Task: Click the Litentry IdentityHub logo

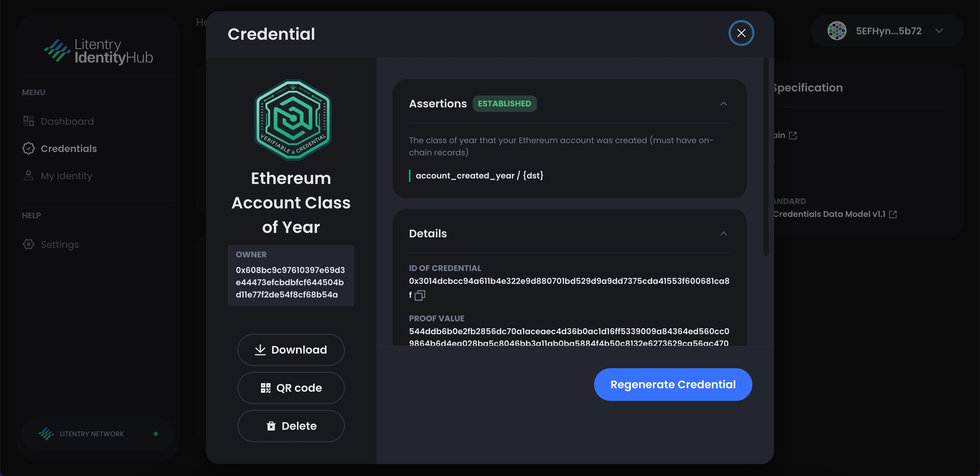Action: coord(99,51)
